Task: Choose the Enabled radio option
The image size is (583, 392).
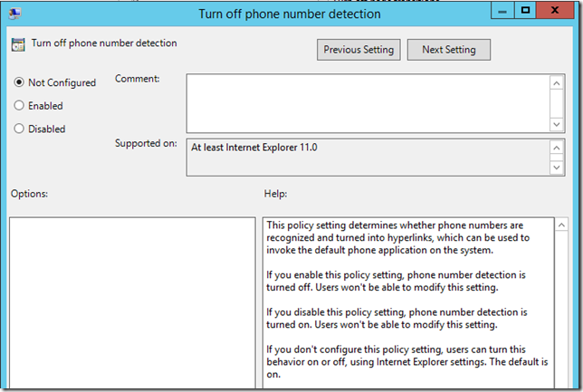Action: point(19,106)
